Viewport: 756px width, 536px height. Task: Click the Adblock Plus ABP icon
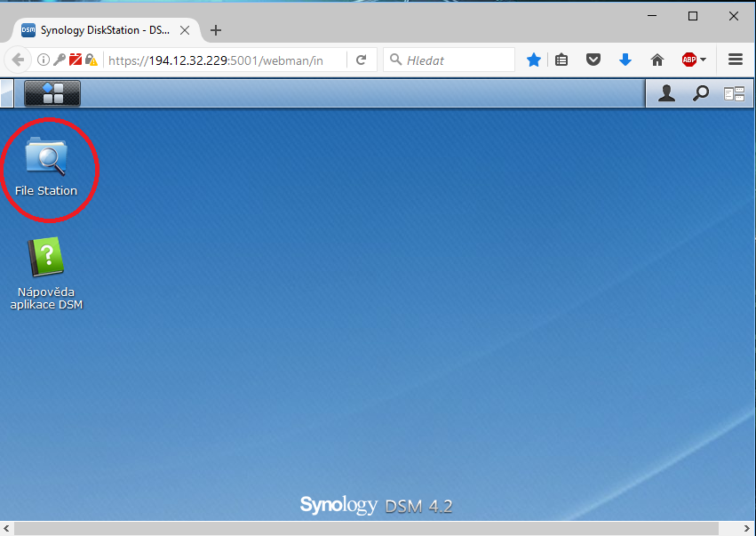pyautogui.click(x=689, y=60)
